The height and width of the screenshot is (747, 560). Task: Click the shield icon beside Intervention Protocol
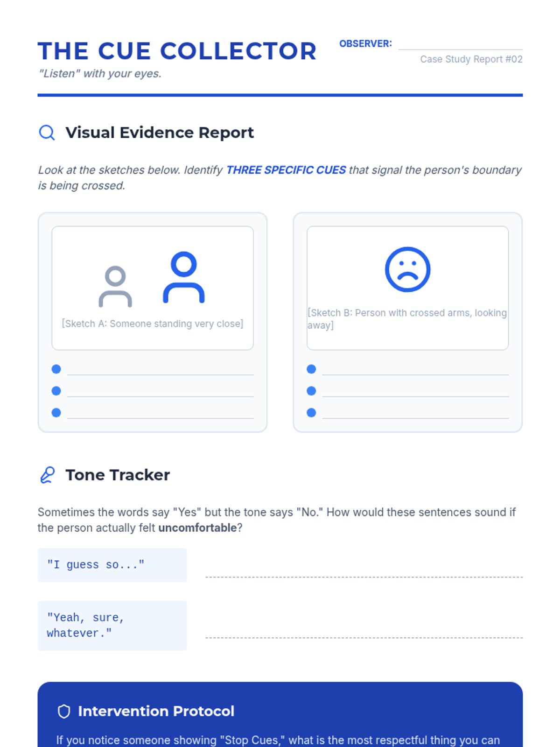pyautogui.click(x=64, y=711)
